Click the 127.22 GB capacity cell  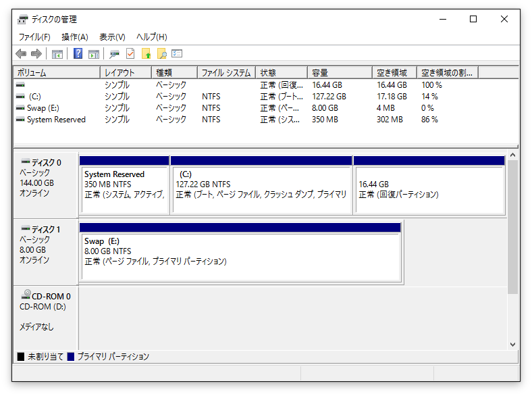click(329, 97)
